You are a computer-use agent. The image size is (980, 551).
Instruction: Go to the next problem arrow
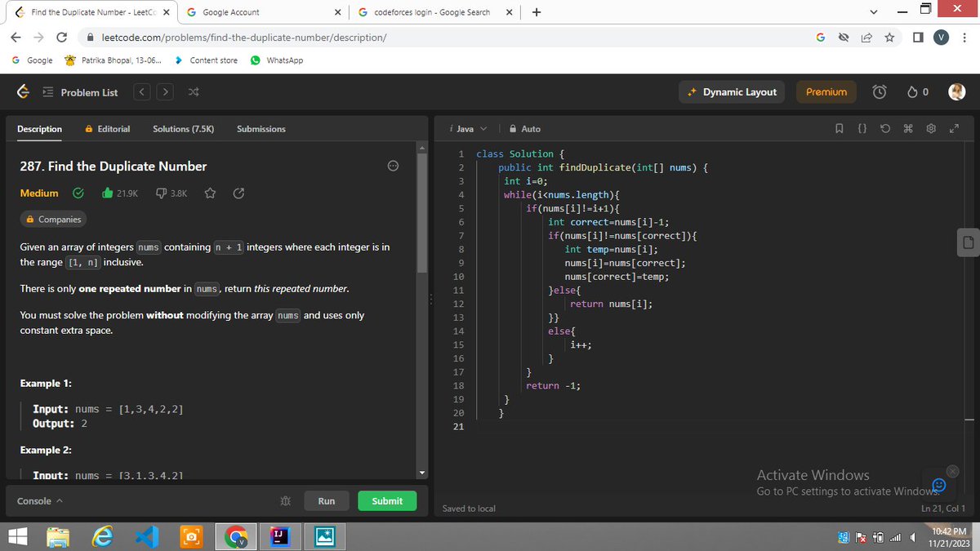[x=166, y=92]
